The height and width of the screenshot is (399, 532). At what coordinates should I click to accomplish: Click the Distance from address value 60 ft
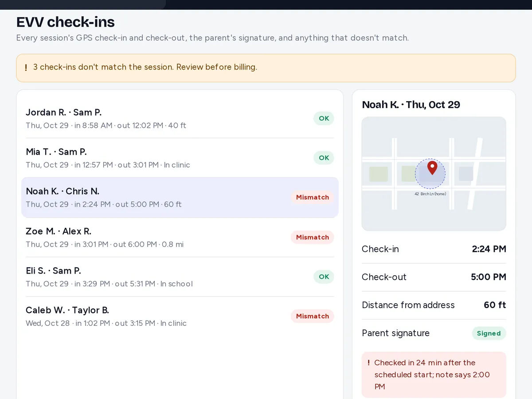tap(495, 305)
